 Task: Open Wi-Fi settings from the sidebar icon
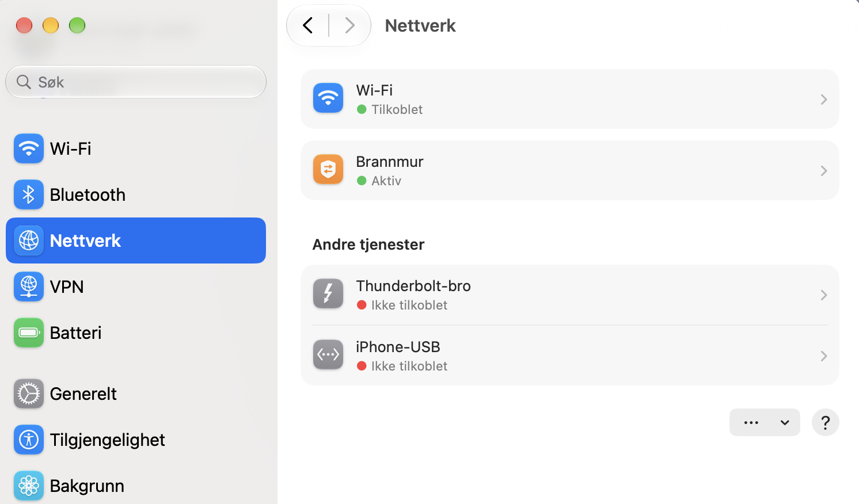tap(29, 148)
